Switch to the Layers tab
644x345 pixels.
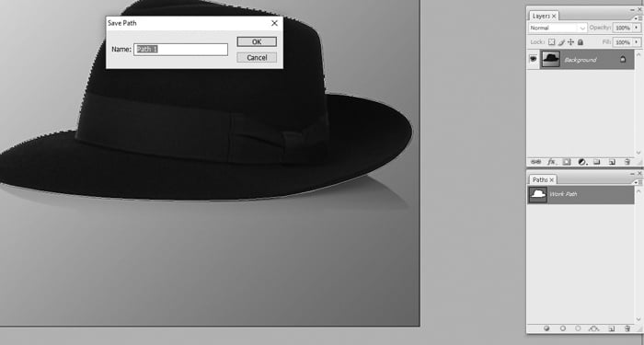(x=541, y=16)
